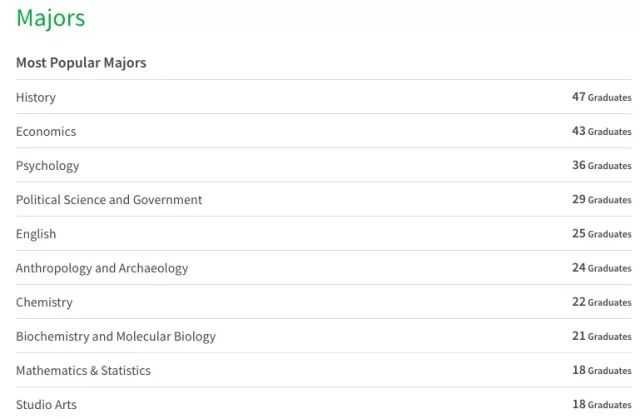The image size is (640, 419).
Task: Click the Majors heading
Action: pos(51,18)
